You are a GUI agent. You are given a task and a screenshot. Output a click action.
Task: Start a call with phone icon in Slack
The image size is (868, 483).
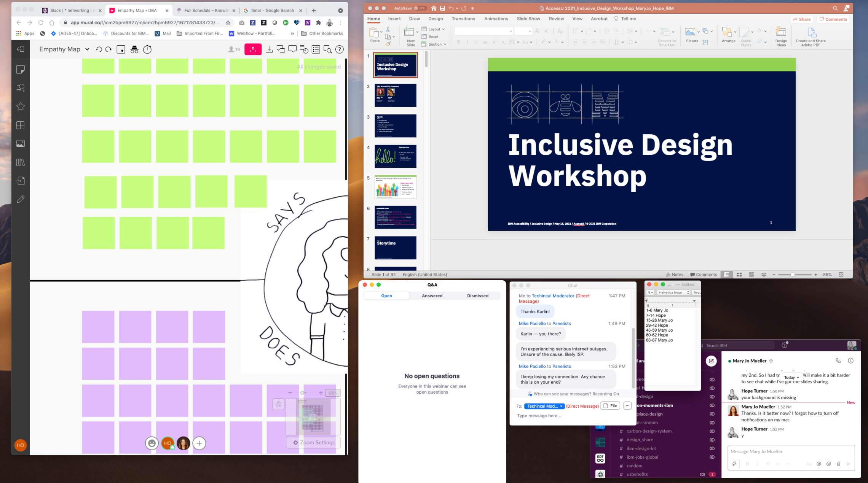[838, 361]
